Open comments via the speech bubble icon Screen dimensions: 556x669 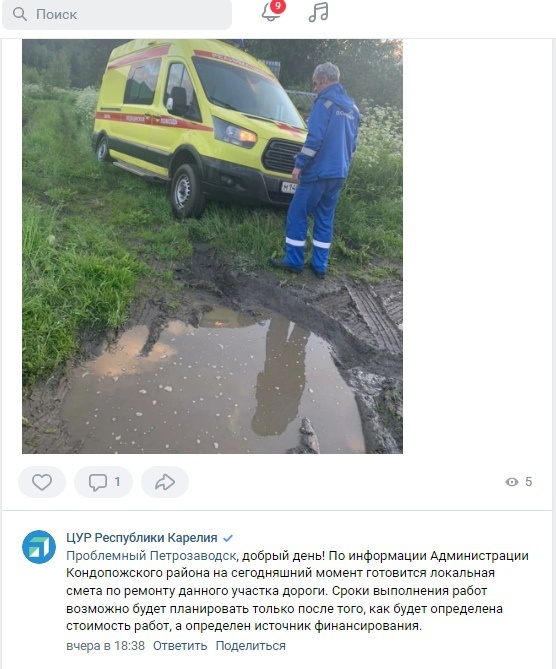point(98,482)
